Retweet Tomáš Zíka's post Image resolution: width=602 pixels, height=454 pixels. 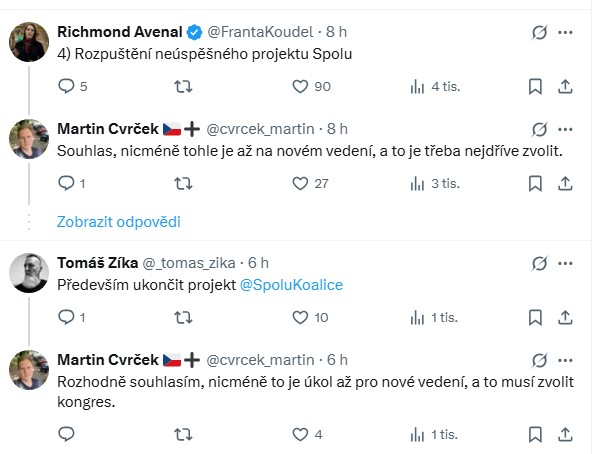pos(184,318)
